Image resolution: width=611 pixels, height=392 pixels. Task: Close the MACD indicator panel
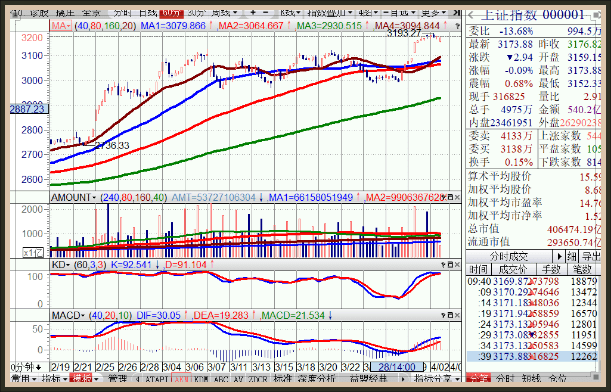point(457,315)
